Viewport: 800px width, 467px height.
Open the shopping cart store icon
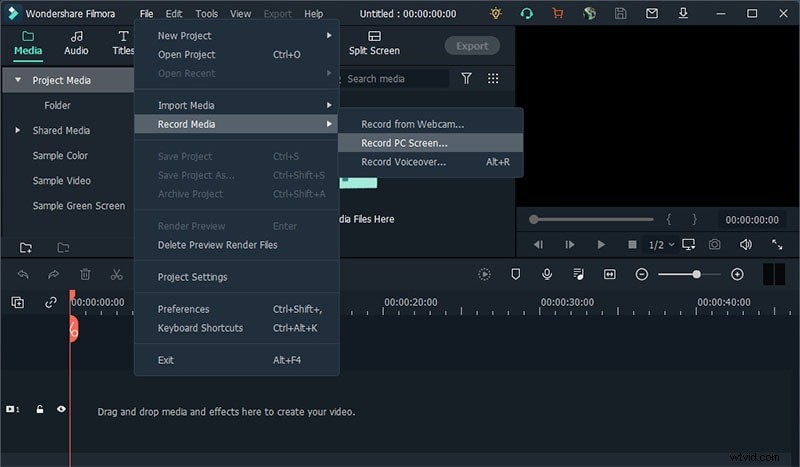coord(558,14)
